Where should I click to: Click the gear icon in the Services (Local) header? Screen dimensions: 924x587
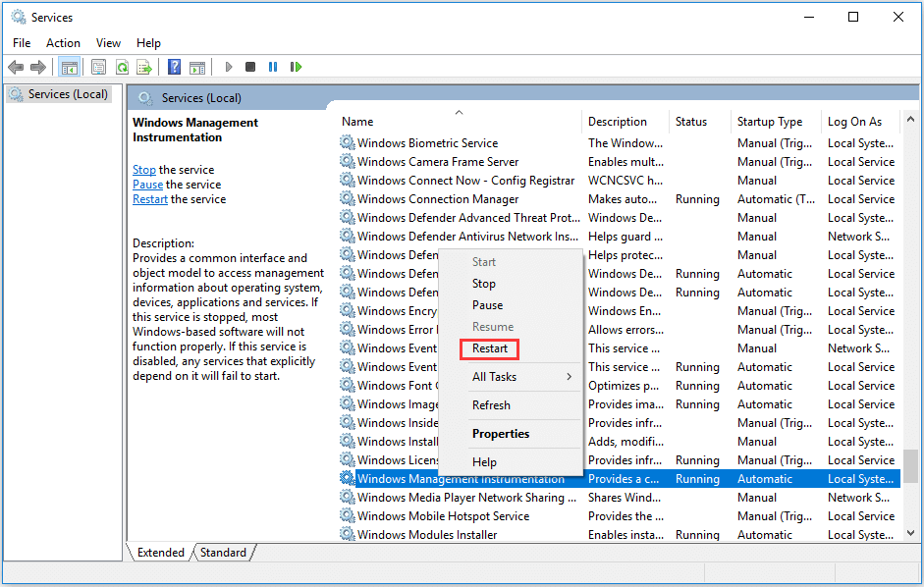(x=145, y=98)
